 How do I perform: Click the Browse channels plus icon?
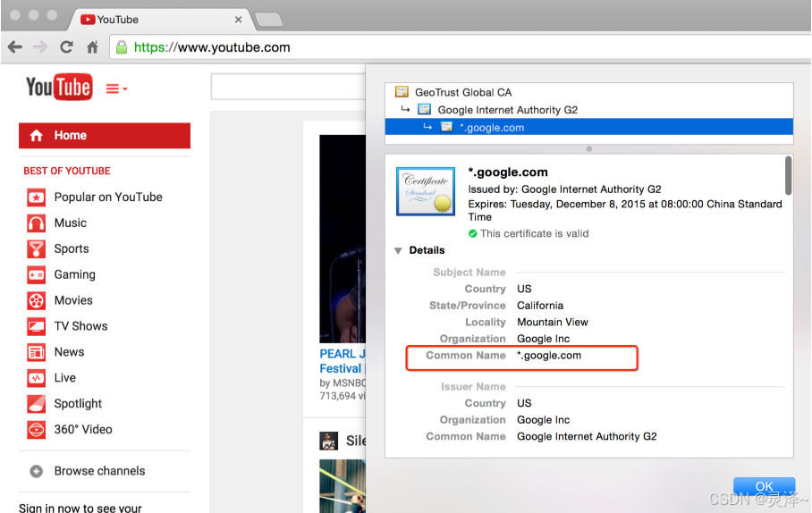coord(37,471)
